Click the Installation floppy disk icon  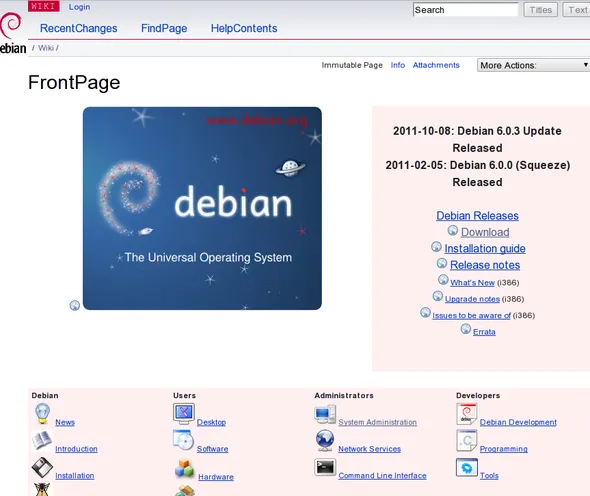pyautogui.click(x=42, y=467)
